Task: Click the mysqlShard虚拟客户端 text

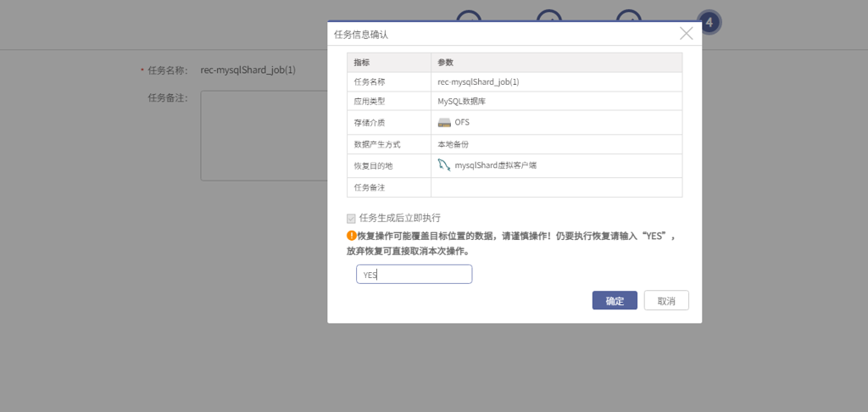Action: (495, 165)
